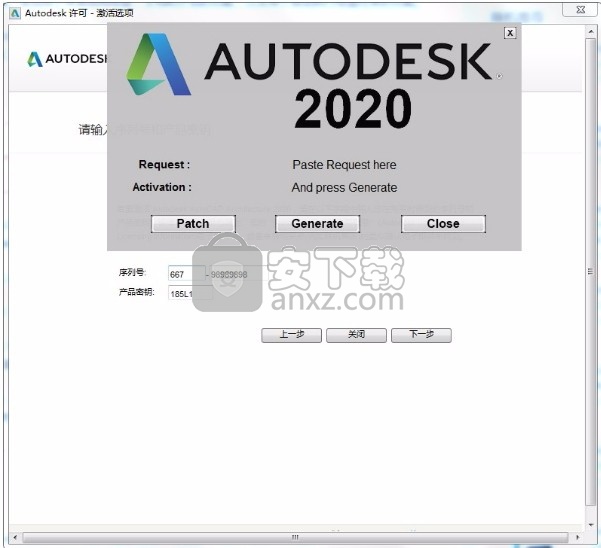Click the Activation field reading And press Generate
The width and height of the screenshot is (601, 548).
tap(344, 188)
